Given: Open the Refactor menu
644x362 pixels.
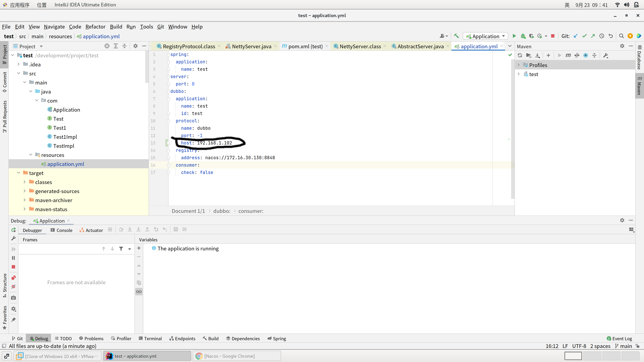Looking at the screenshot, I should [x=95, y=27].
